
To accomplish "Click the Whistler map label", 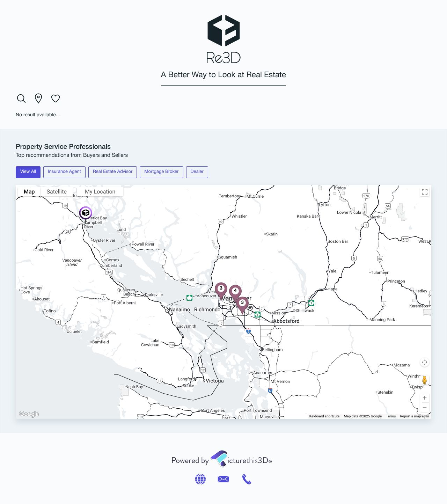I will (239, 217).
